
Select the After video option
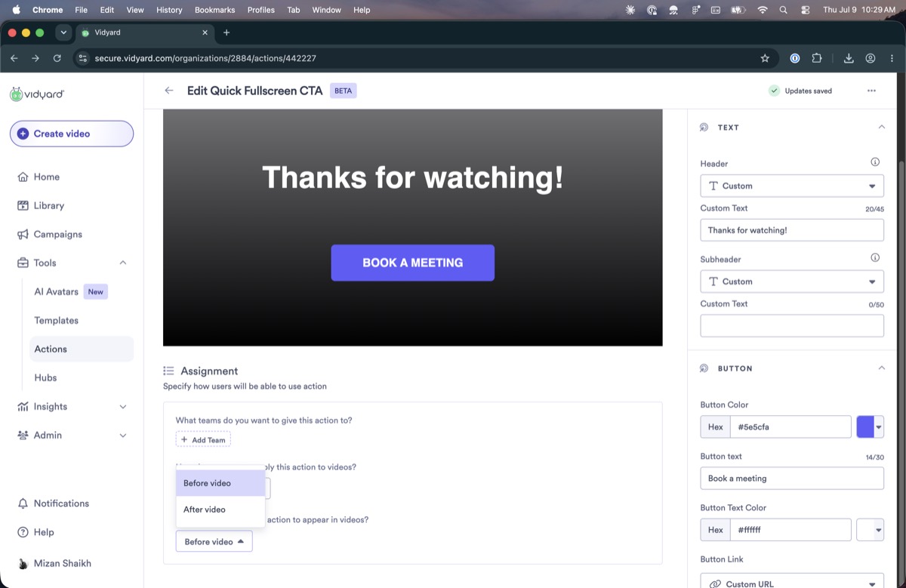coord(220,509)
